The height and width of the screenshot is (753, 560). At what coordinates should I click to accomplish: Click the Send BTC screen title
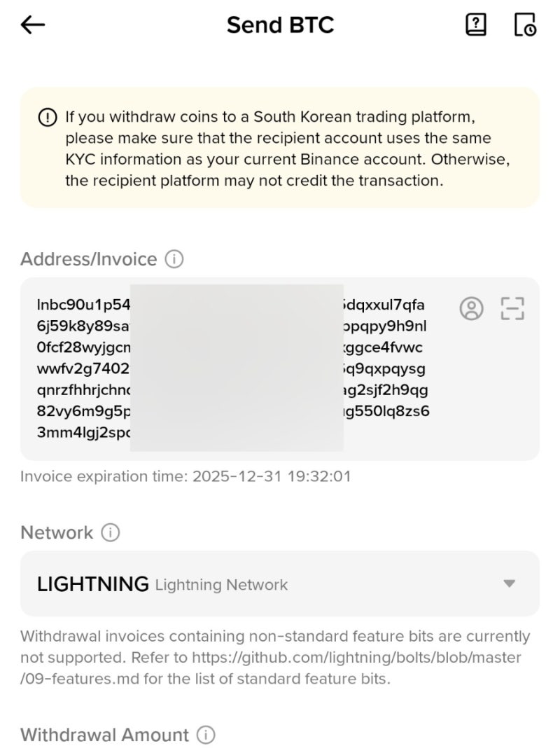click(x=280, y=25)
